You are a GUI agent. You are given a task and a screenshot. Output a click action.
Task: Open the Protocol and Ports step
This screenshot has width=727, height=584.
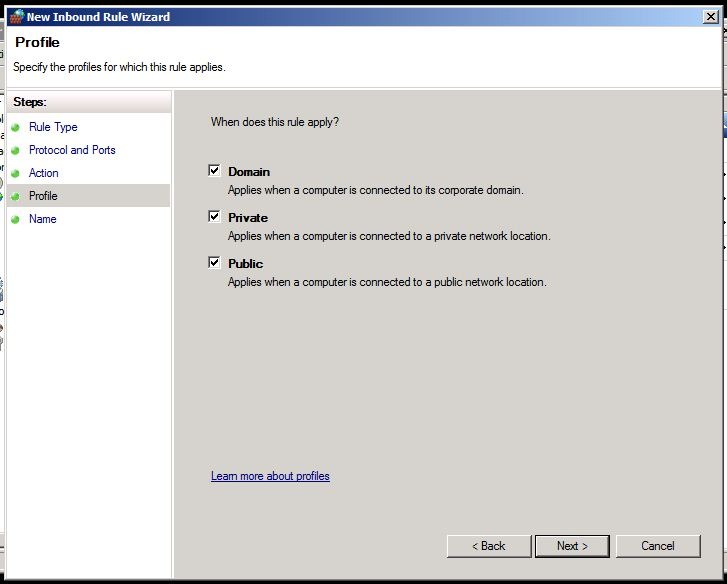[x=72, y=150]
